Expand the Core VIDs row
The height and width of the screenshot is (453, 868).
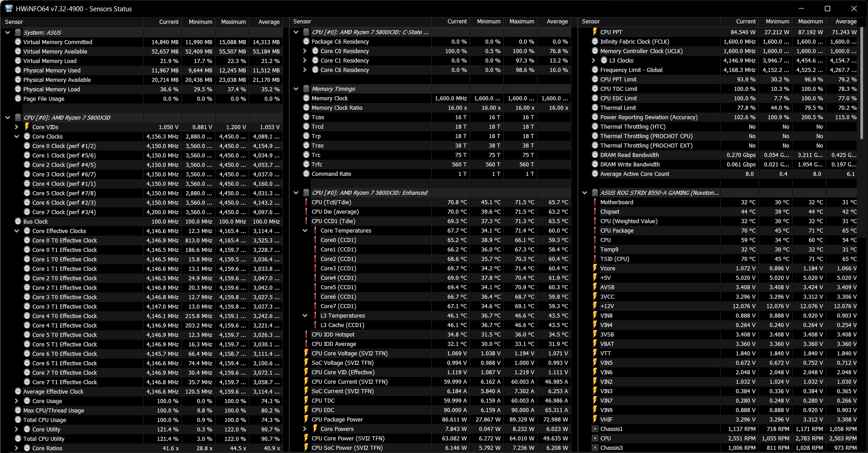click(x=17, y=127)
